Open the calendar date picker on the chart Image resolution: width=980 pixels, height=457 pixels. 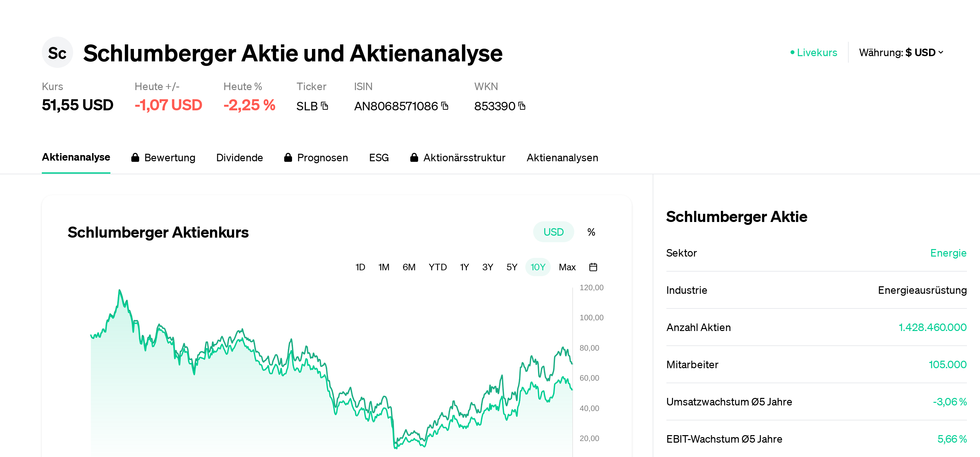(594, 267)
